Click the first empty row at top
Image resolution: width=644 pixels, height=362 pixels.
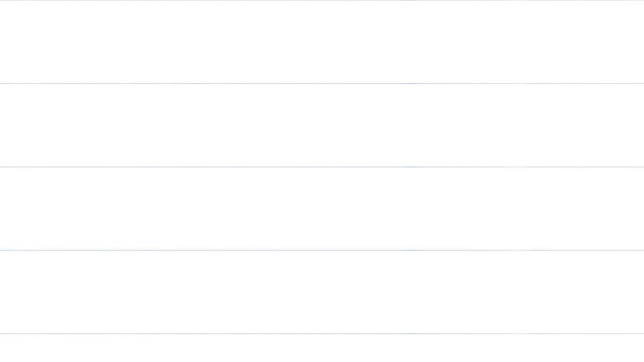pyautogui.click(x=322, y=41)
